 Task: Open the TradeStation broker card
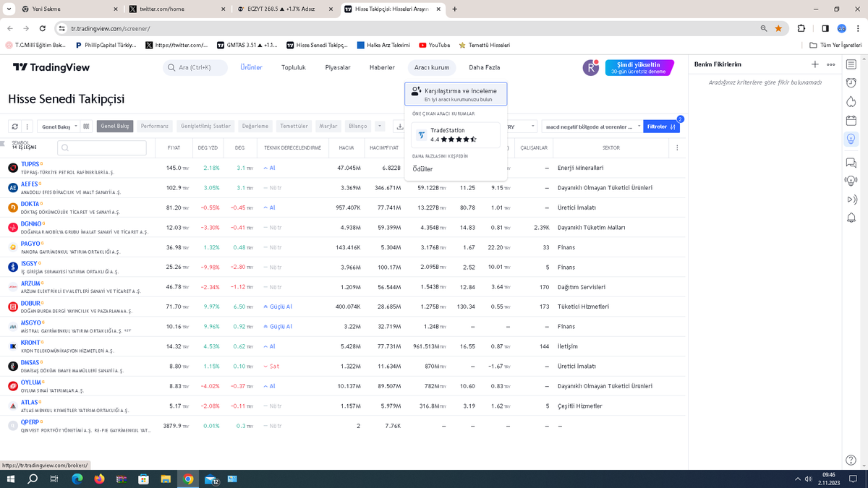click(x=456, y=135)
